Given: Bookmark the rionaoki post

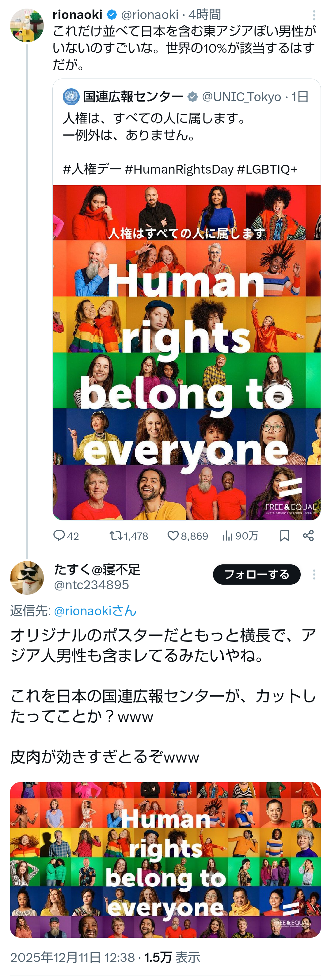Looking at the screenshot, I should (284, 536).
